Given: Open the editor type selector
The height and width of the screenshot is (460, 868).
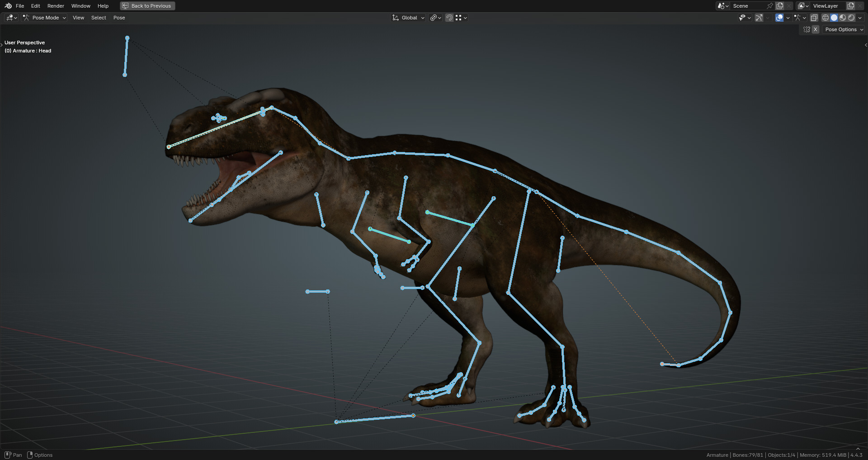Looking at the screenshot, I should point(11,18).
